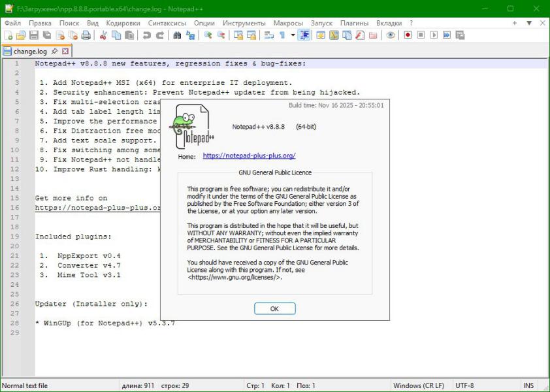This screenshot has width=550, height=392.
Task: Toggle the indent guide button
Action: tap(304, 35)
